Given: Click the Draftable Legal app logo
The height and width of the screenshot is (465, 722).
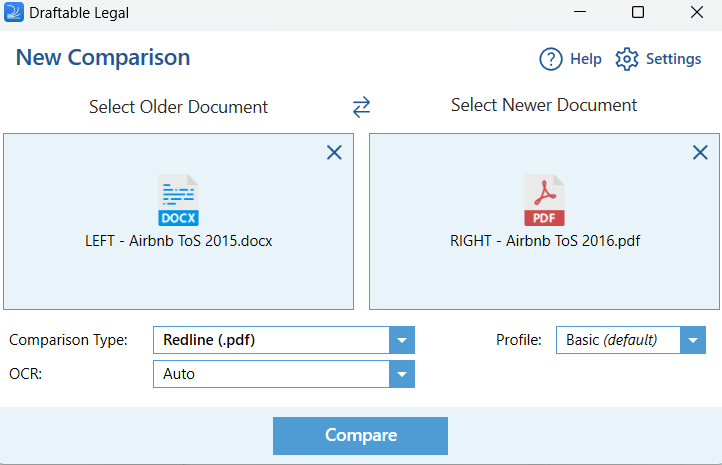Looking at the screenshot, I should click(x=13, y=12).
